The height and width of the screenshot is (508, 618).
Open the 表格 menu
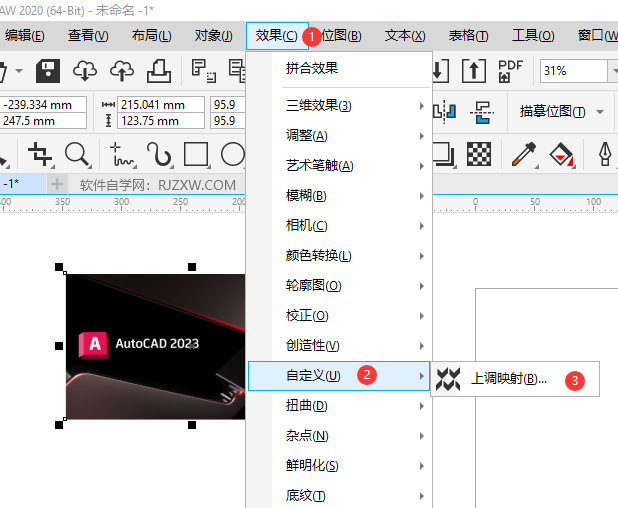[x=468, y=36]
